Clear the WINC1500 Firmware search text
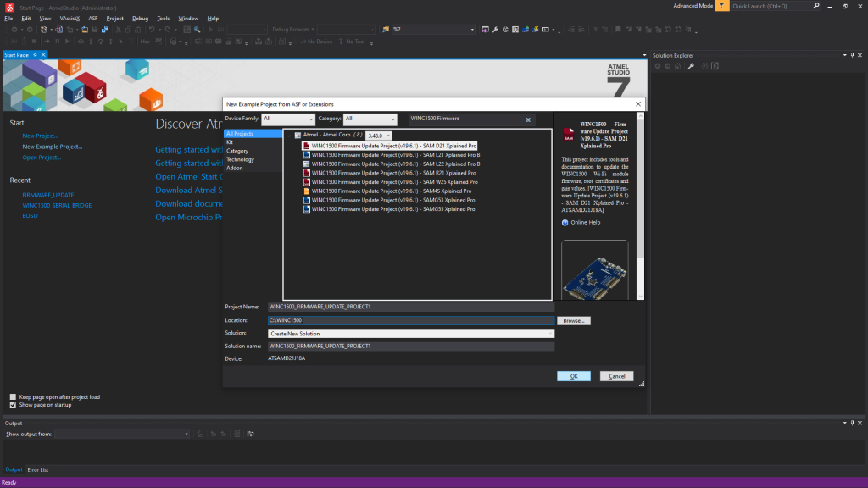 [x=528, y=119]
